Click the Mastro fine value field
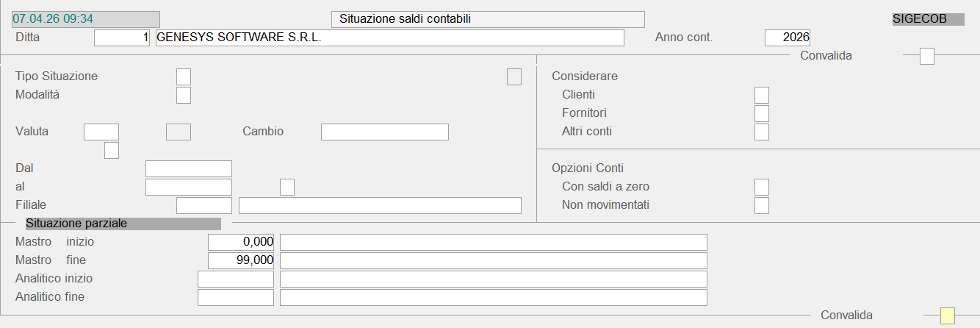The image size is (980, 328). click(241, 260)
